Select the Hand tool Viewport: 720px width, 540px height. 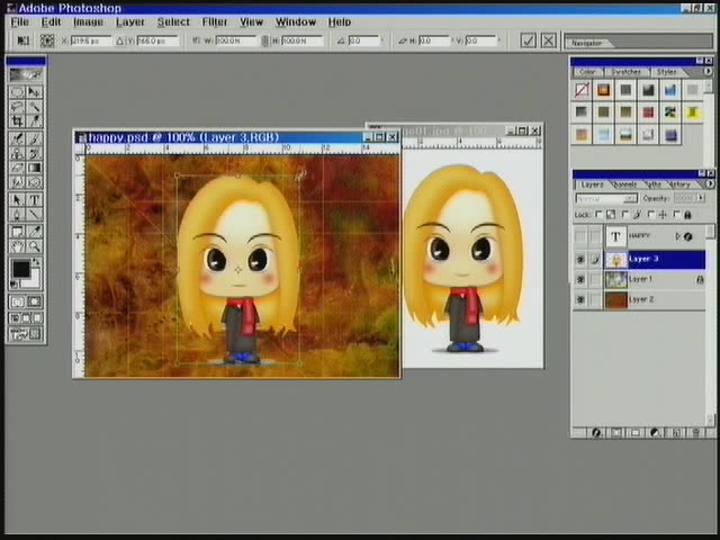click(x=17, y=247)
